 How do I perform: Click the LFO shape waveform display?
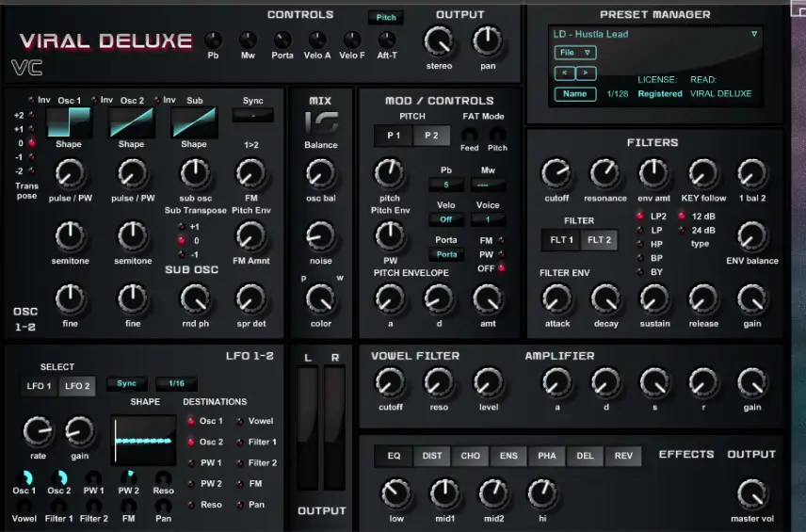click(144, 441)
